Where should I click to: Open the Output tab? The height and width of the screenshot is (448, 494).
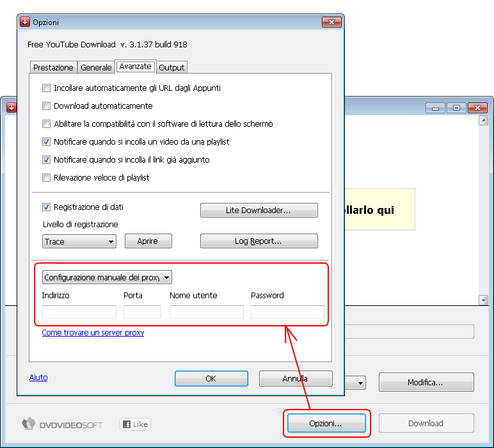(x=171, y=67)
